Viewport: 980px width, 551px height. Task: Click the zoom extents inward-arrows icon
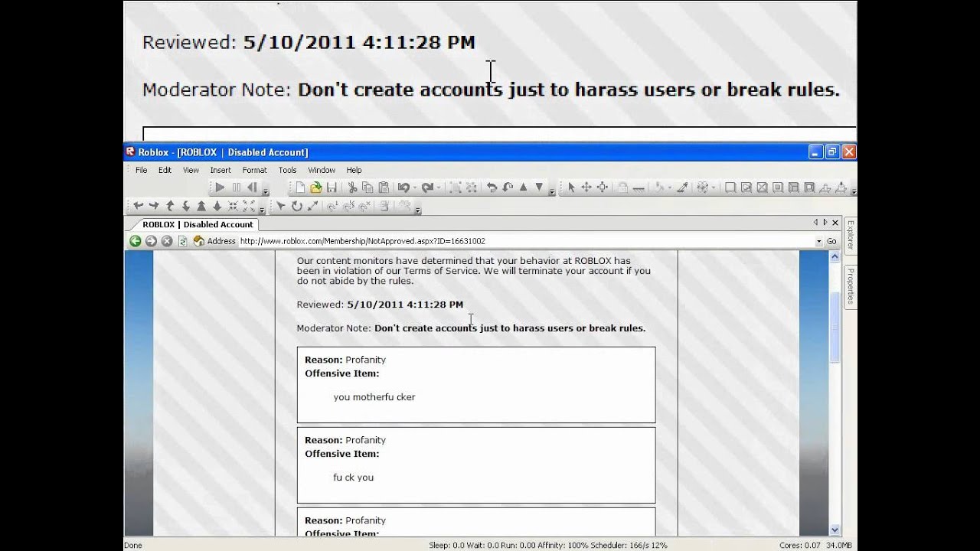click(233, 206)
